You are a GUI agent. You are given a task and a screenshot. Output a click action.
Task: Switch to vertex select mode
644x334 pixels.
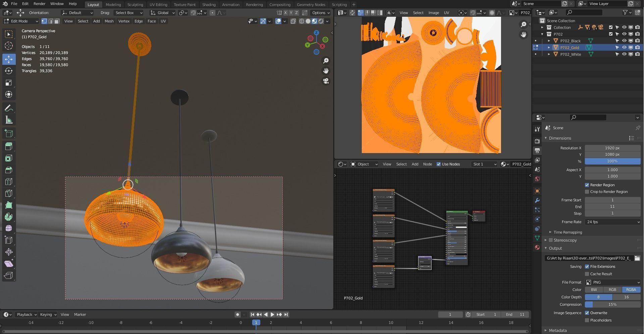coord(44,21)
